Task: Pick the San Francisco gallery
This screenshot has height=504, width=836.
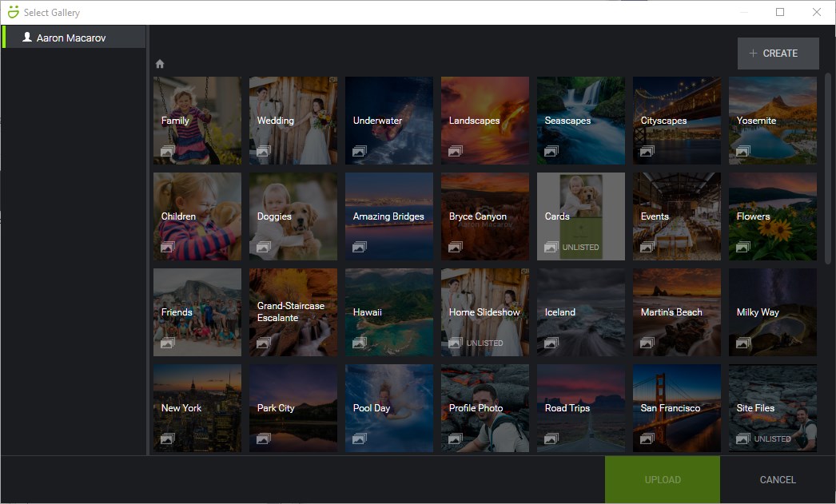Action: (x=677, y=408)
